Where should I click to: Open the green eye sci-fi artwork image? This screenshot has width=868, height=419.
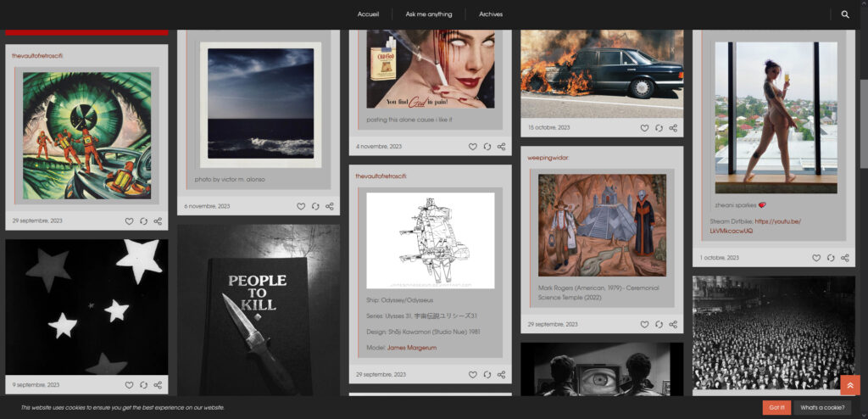87,136
